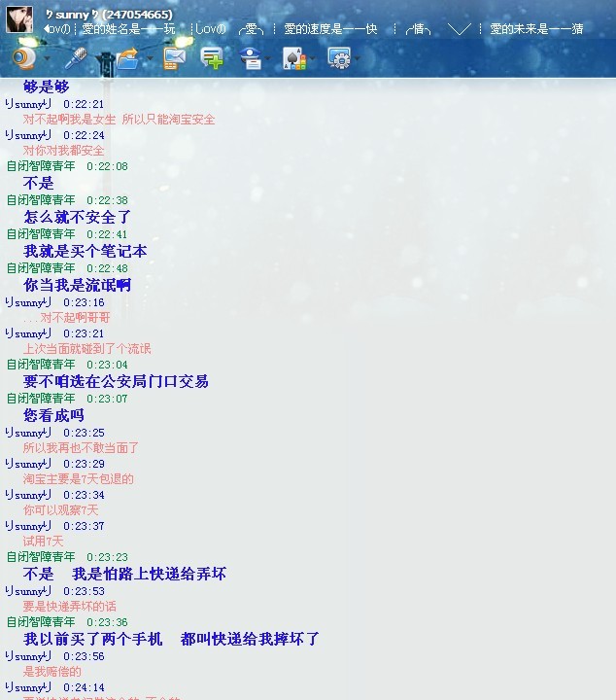The image size is (616, 700).
Task: Create a discussion group with the plus chat icon
Action: (x=212, y=58)
